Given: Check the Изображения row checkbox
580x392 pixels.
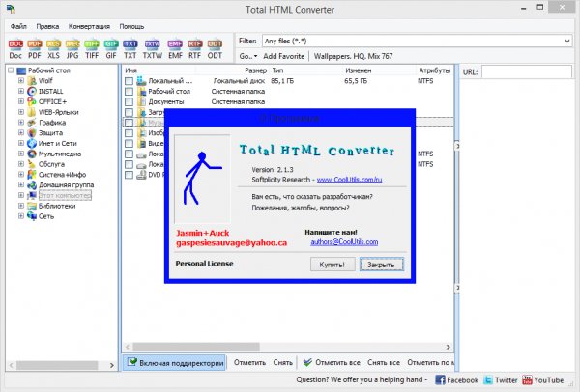Looking at the screenshot, I should [x=130, y=133].
